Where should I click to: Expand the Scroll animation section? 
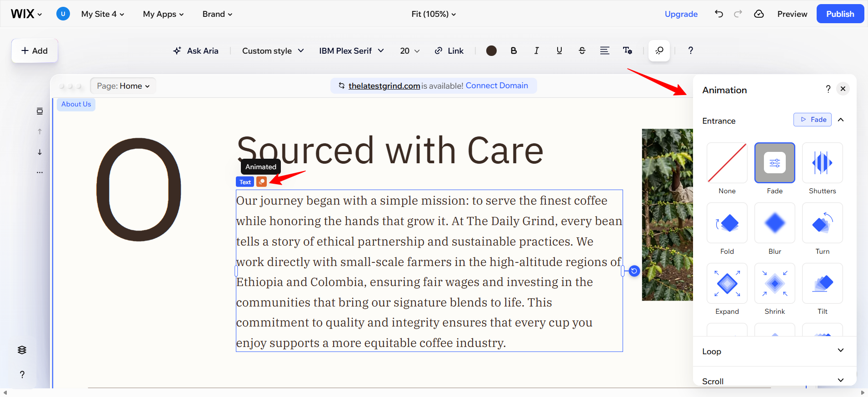(x=774, y=381)
